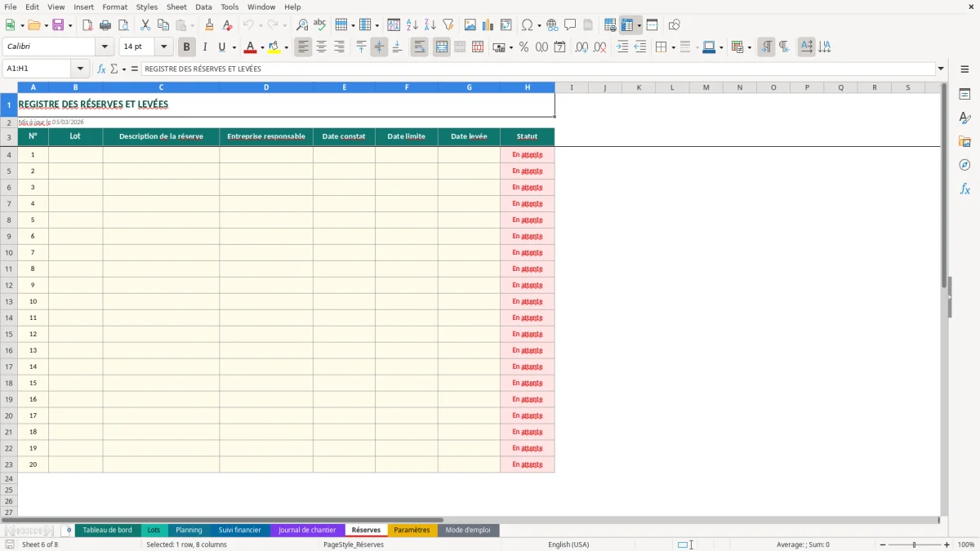Click the zoom slider in status bar

pyautogui.click(x=915, y=544)
